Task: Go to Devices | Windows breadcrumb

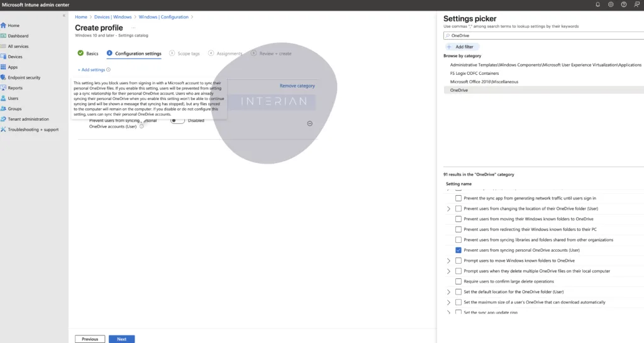Action: [113, 17]
